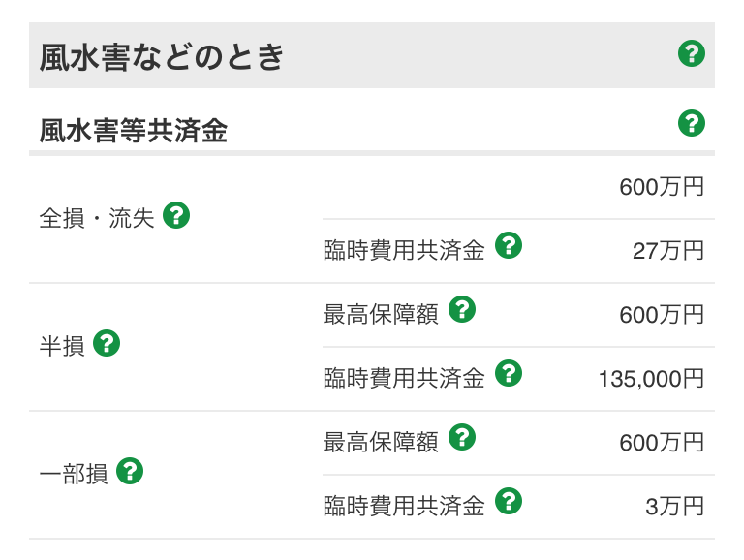Click the 風水害などのとき section header title
This screenshot has height=560, width=744.
[162, 57]
